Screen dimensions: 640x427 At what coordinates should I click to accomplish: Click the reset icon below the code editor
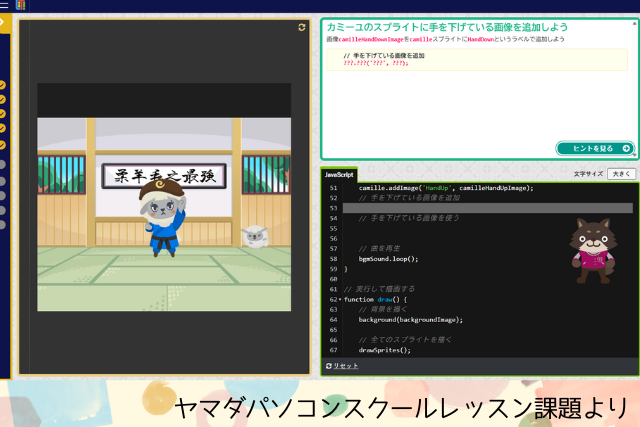click(329, 366)
